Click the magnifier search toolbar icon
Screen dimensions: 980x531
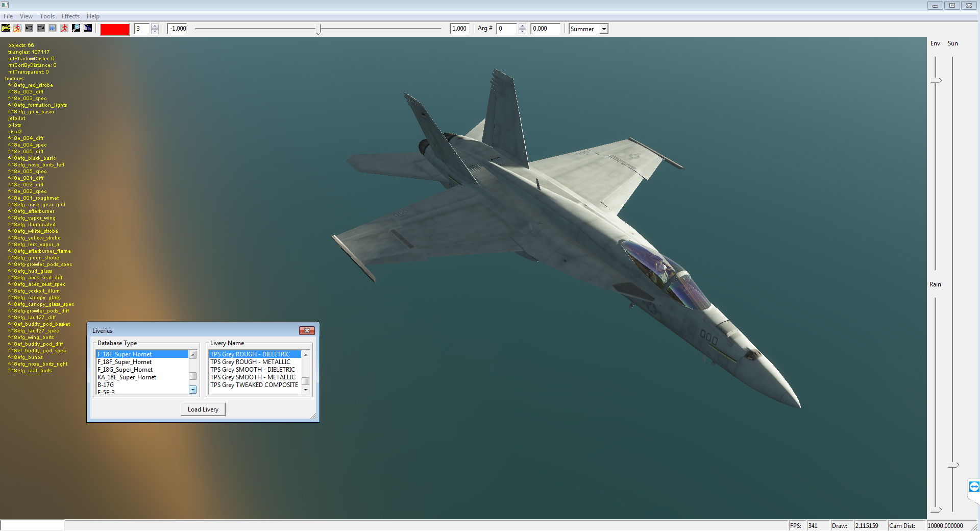point(76,28)
